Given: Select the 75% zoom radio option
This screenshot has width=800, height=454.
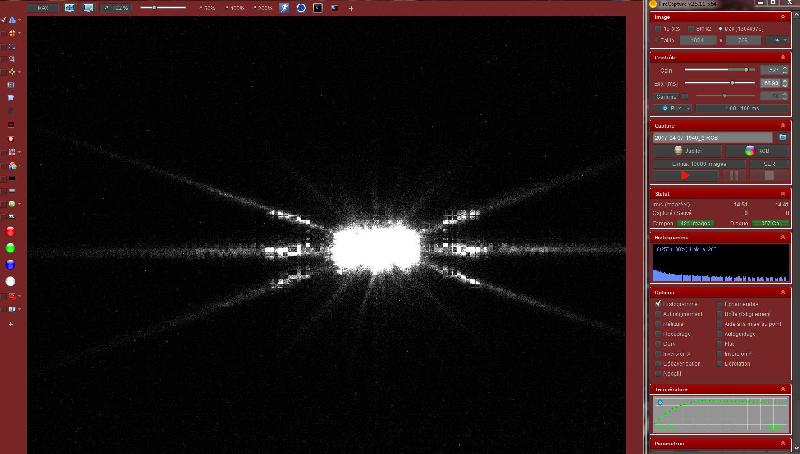Looking at the screenshot, I should pos(208,8).
